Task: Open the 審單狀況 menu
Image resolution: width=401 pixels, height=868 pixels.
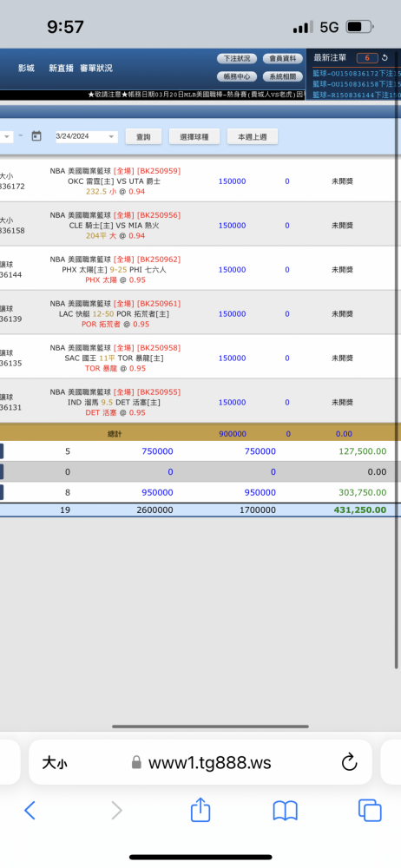Action: [96, 68]
